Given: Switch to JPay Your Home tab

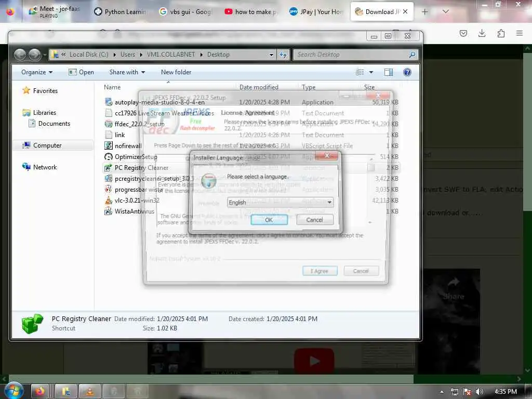Looking at the screenshot, I should (x=316, y=11).
